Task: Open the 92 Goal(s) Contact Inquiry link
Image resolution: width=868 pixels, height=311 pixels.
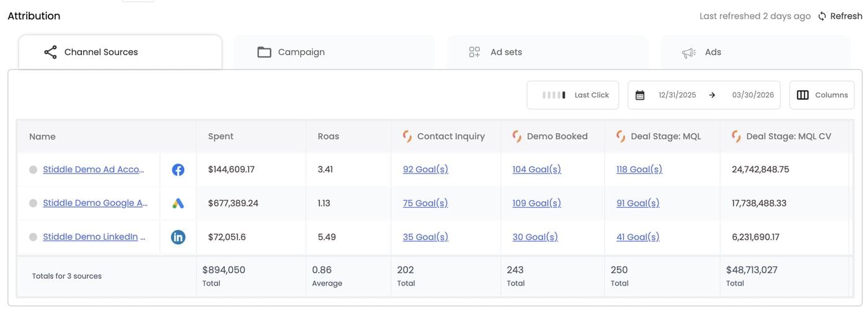Action: tap(425, 169)
